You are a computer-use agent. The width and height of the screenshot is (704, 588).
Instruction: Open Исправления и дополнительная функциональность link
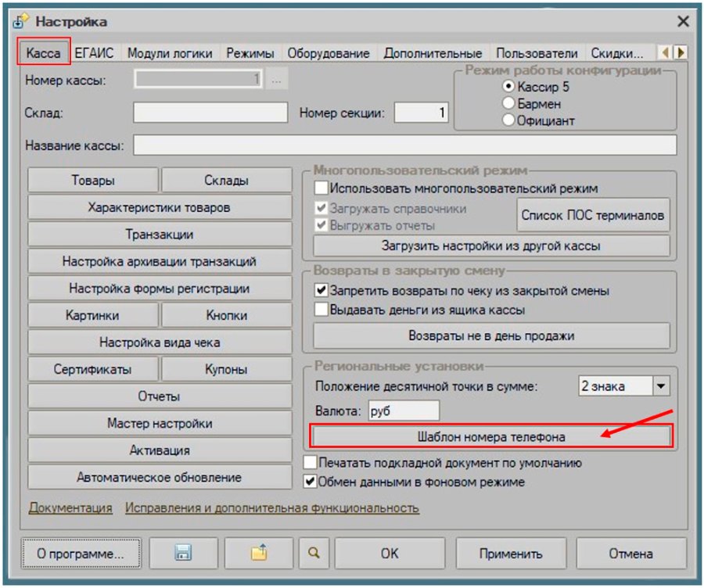pyautogui.click(x=272, y=508)
